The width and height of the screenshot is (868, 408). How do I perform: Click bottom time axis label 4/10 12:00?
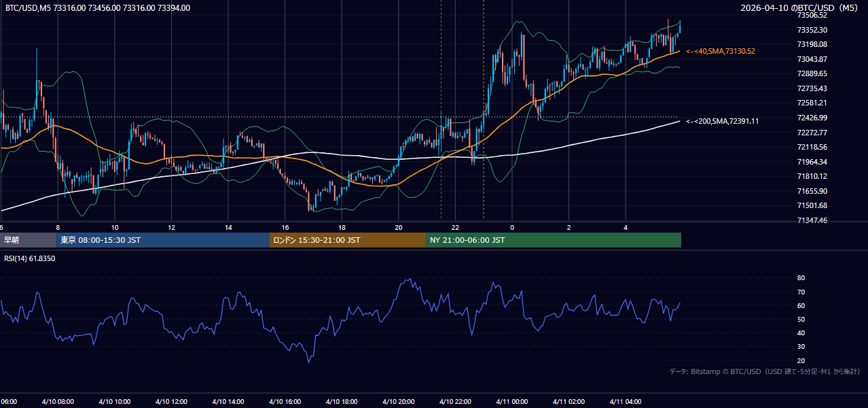(172, 402)
